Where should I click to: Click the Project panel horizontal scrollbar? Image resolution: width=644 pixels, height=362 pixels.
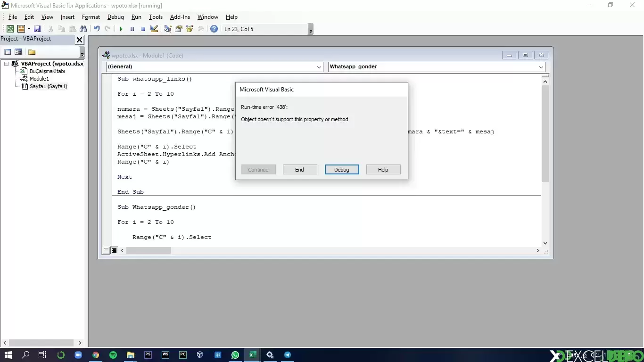[41, 343]
